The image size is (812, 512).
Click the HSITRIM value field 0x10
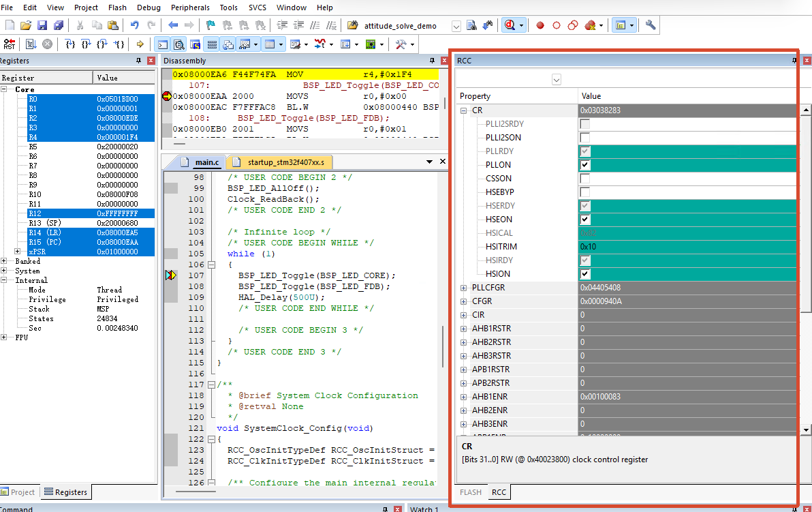687,247
